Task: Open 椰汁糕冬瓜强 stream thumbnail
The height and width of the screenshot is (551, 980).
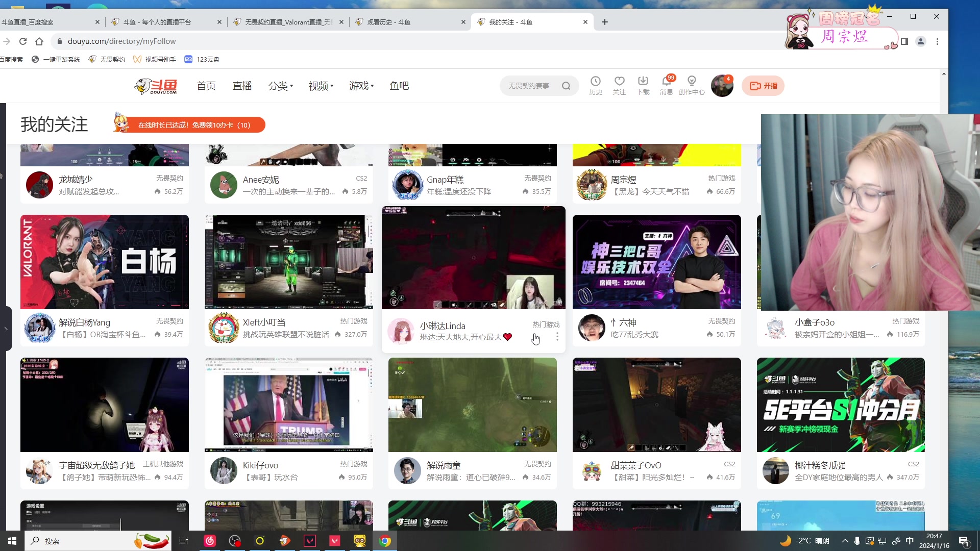Action: point(841,405)
